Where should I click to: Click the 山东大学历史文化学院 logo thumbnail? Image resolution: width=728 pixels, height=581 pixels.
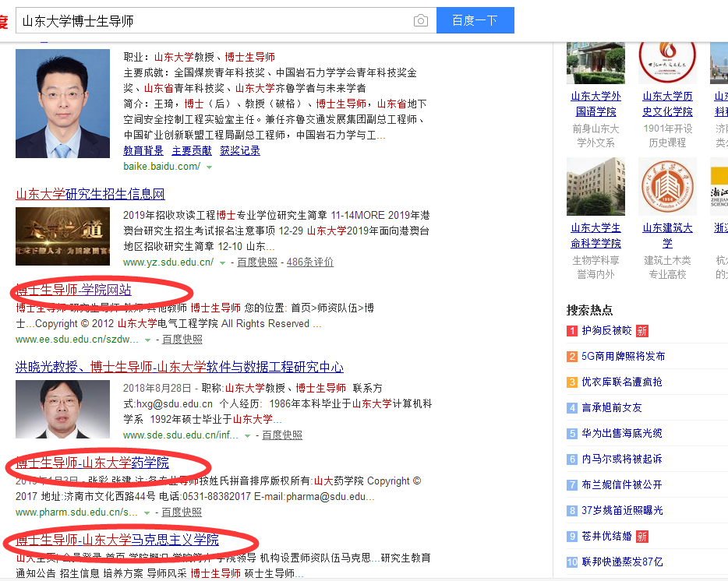pyautogui.click(x=667, y=63)
